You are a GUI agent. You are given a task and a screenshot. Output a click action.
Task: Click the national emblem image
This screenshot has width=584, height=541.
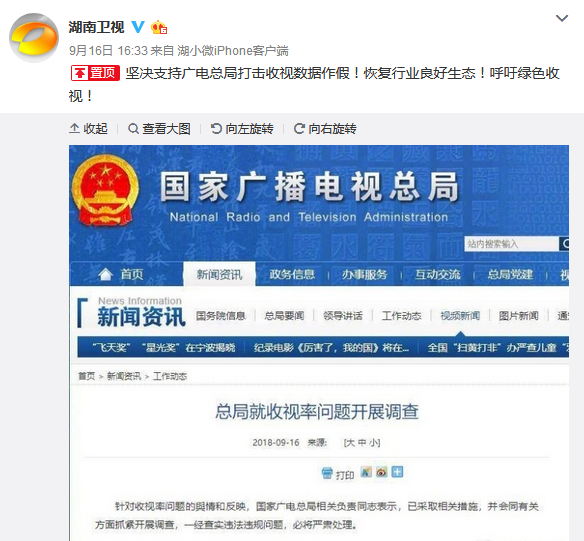tap(105, 190)
